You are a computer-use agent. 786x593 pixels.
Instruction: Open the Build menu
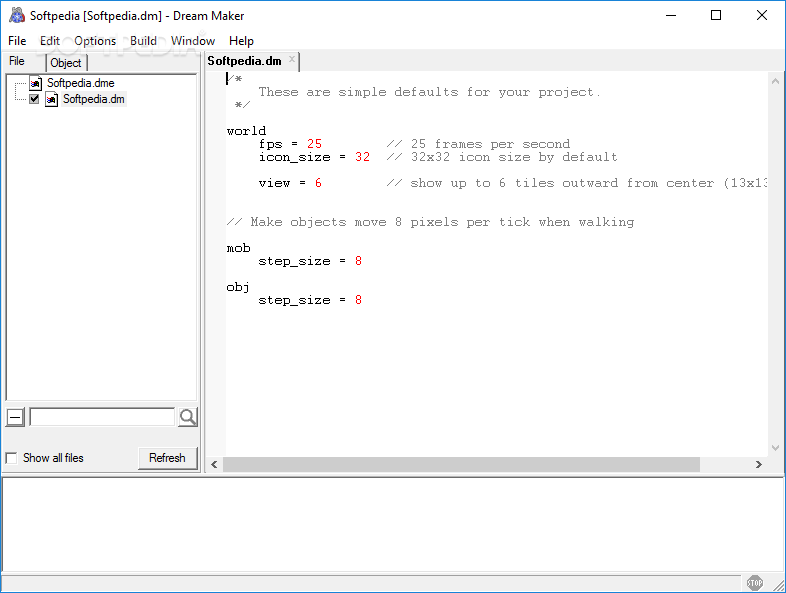click(x=143, y=41)
